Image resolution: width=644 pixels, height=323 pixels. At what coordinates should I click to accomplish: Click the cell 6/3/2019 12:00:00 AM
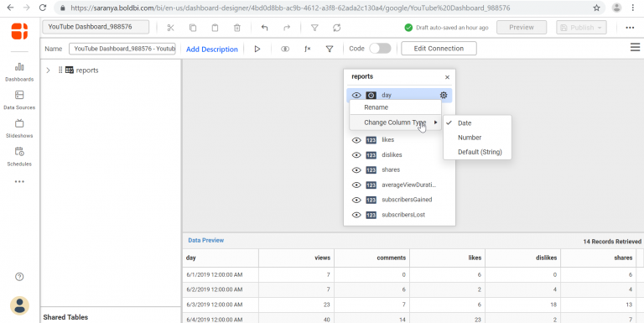(221, 305)
